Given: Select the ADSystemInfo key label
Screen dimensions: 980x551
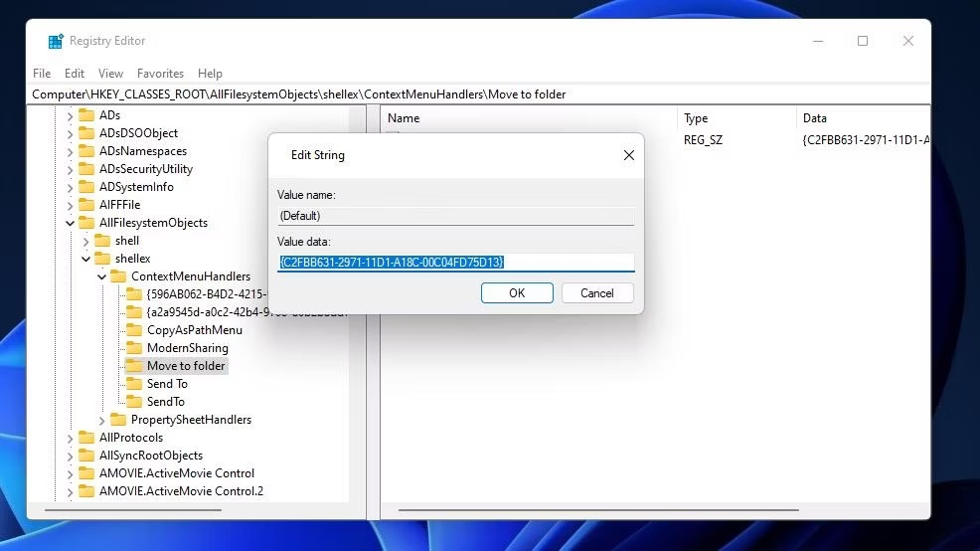Looking at the screenshot, I should pyautogui.click(x=136, y=187).
